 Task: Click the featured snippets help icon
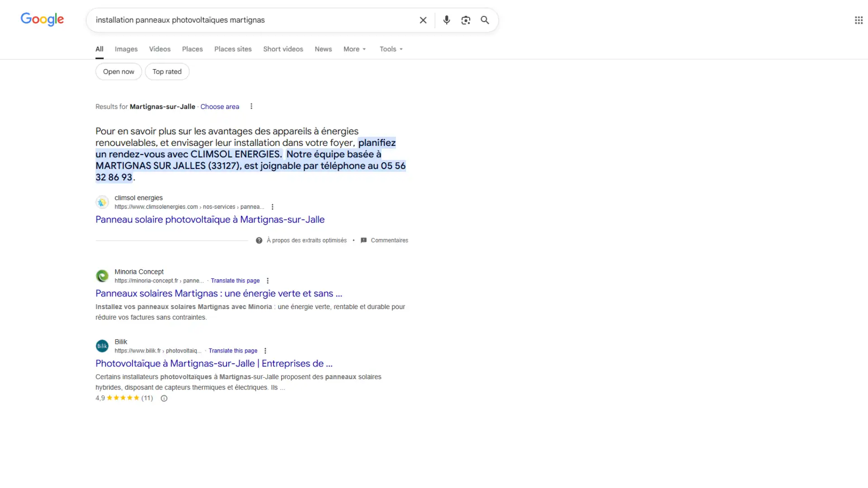coord(259,240)
